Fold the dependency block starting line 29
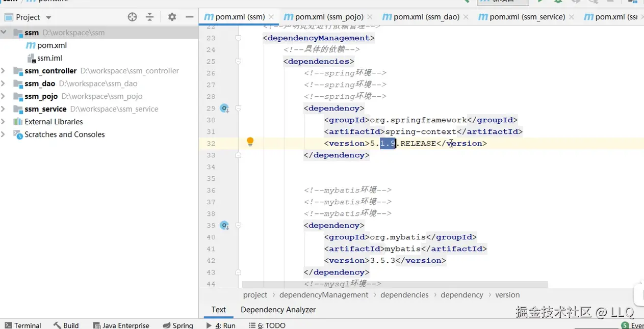 click(238, 108)
